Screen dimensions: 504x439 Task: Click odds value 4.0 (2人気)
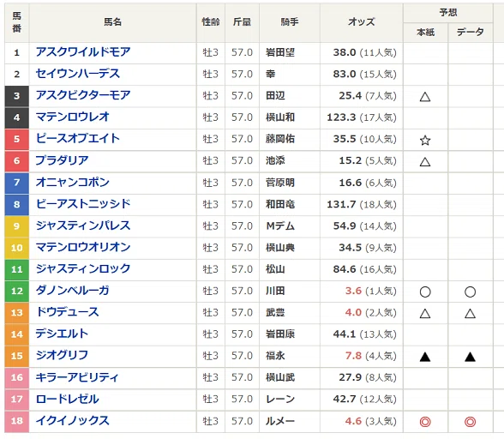pyautogui.click(x=370, y=312)
